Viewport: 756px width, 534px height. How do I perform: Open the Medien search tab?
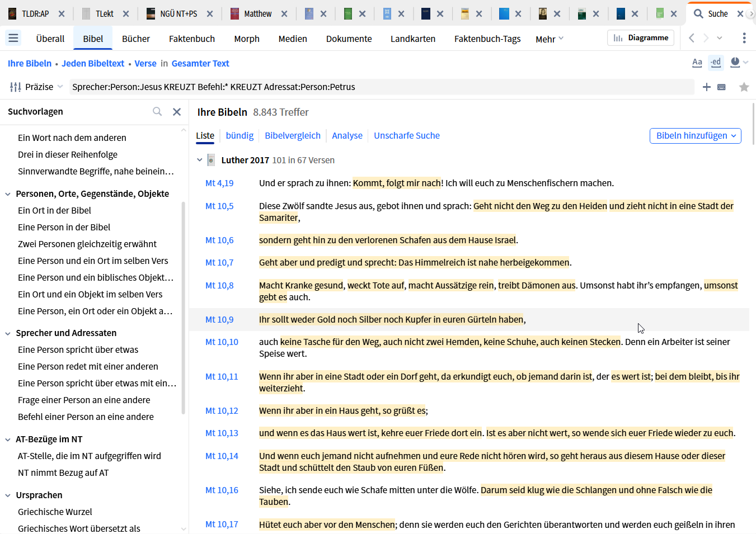(x=293, y=39)
